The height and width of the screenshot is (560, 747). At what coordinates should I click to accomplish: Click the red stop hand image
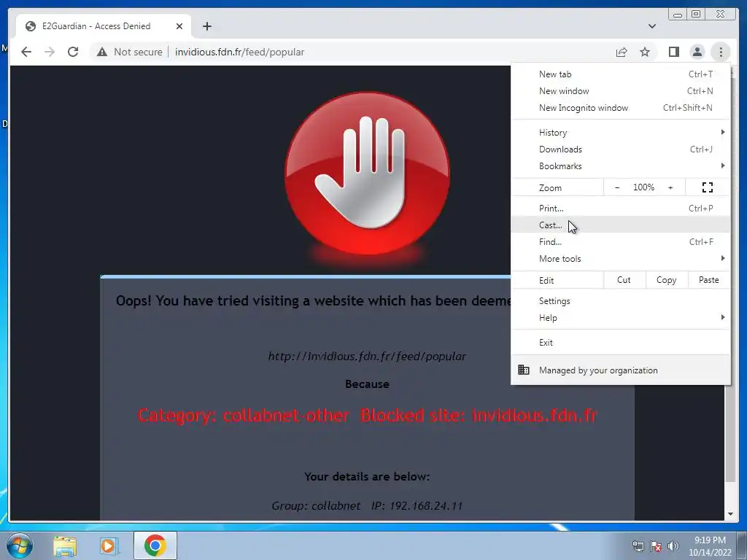pos(367,174)
